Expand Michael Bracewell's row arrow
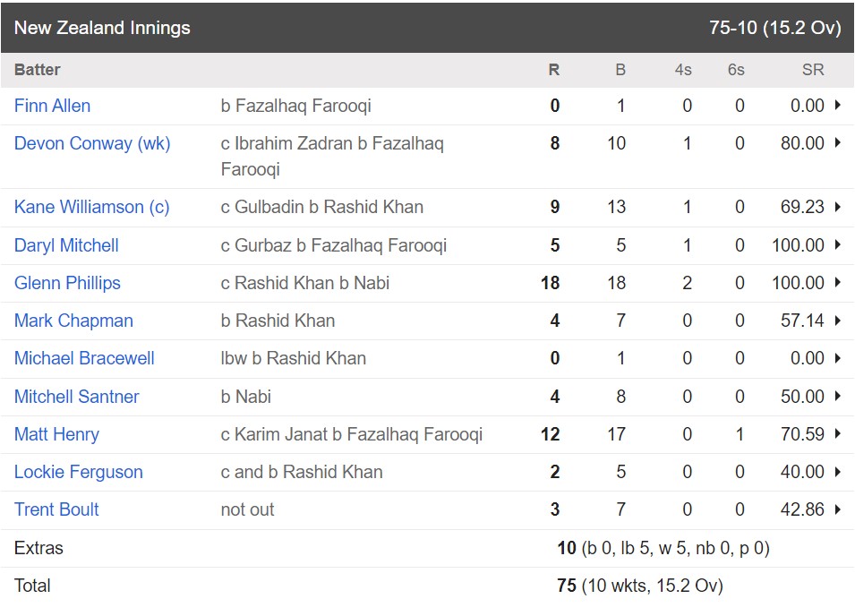 (x=838, y=357)
